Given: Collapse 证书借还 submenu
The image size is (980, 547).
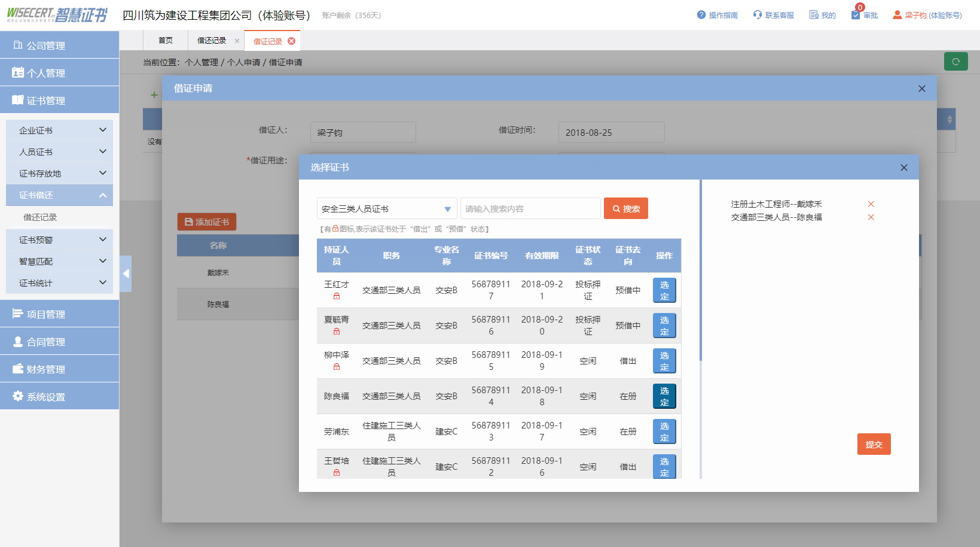Looking at the screenshot, I should [59, 195].
